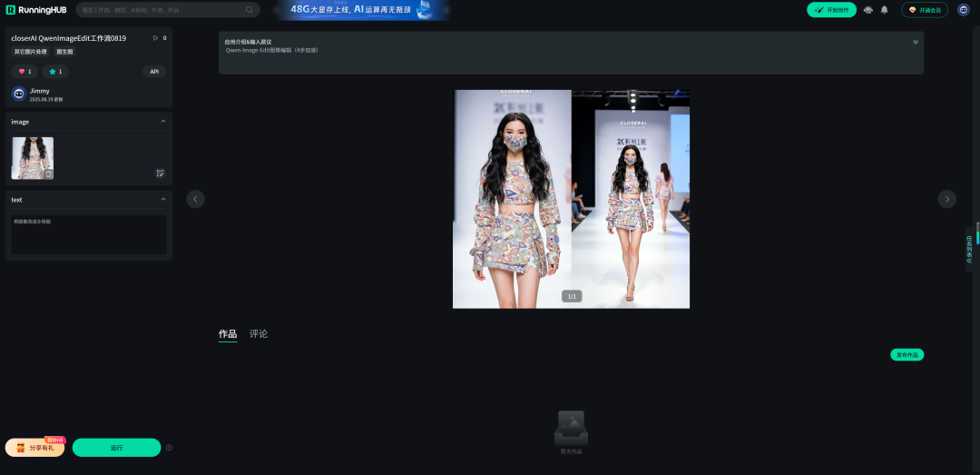Expand the 应用介绍&输入建议 section
Viewport: 980px width, 475px height.
[x=915, y=42]
